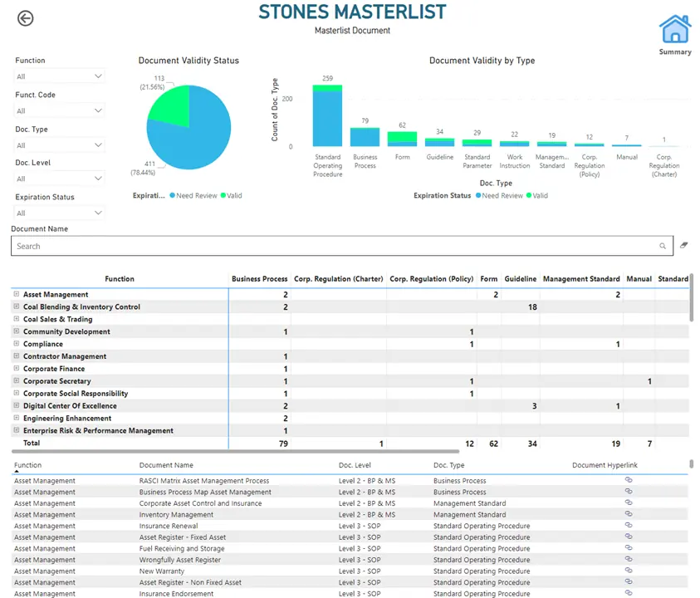The width and height of the screenshot is (700, 598).
Task: Open hyperlink for Inventory Management
Action: pos(628,513)
